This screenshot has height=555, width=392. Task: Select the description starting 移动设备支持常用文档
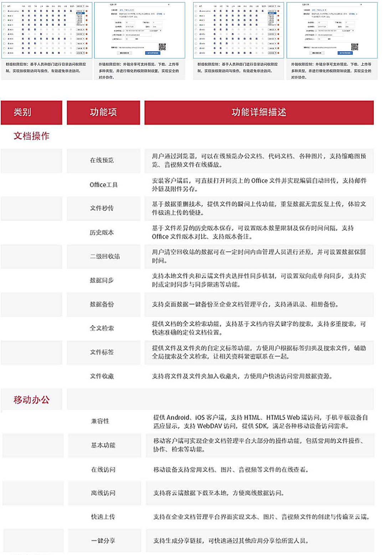231,470
